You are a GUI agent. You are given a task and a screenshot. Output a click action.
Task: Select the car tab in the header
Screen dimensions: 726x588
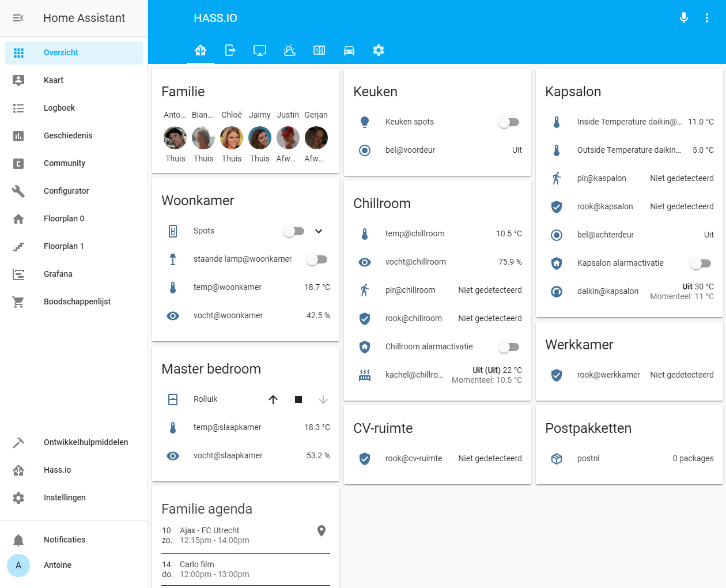[x=349, y=50]
